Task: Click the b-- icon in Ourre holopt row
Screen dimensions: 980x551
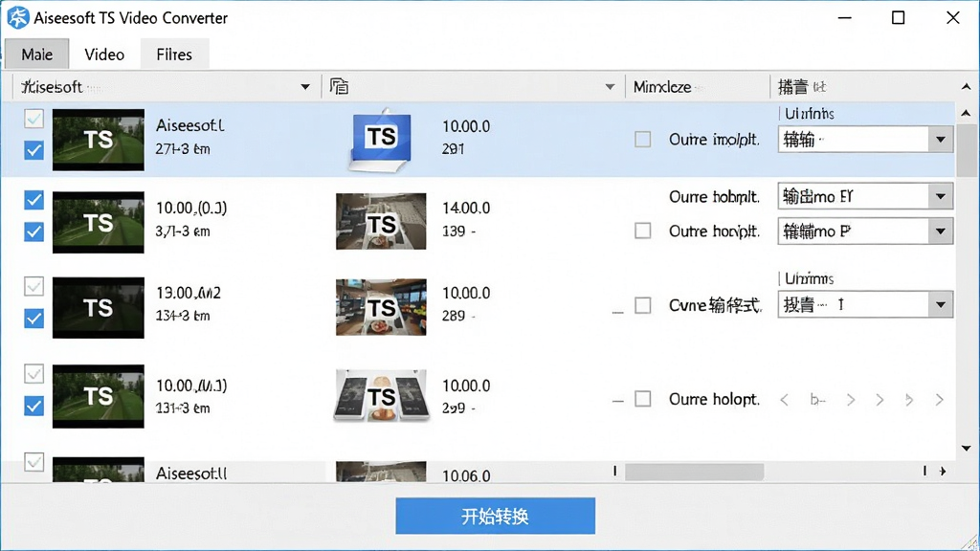Action: tap(817, 400)
